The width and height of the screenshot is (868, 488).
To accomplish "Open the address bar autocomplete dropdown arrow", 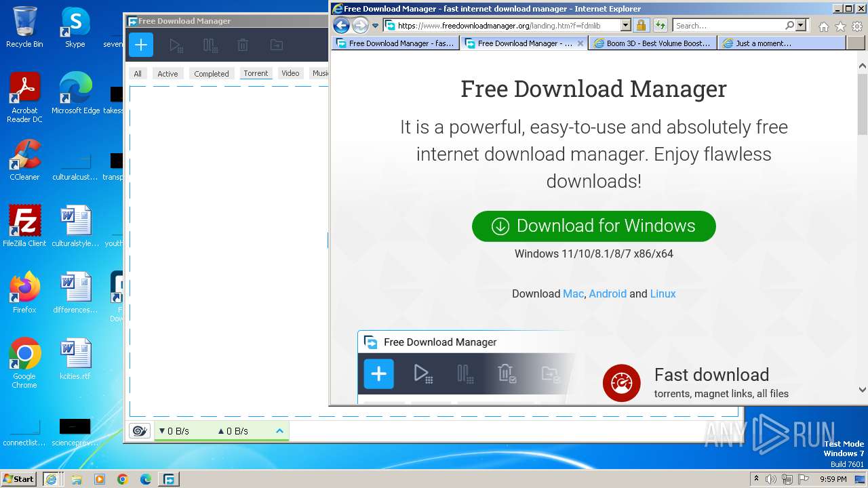I will coord(625,26).
